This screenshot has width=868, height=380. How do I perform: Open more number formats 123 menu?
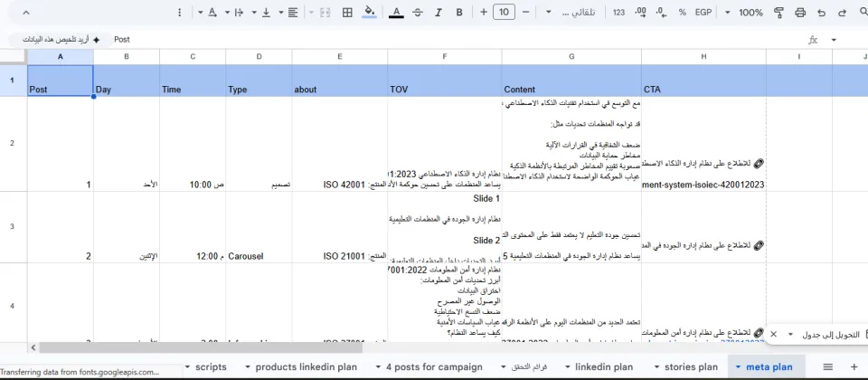tap(618, 12)
